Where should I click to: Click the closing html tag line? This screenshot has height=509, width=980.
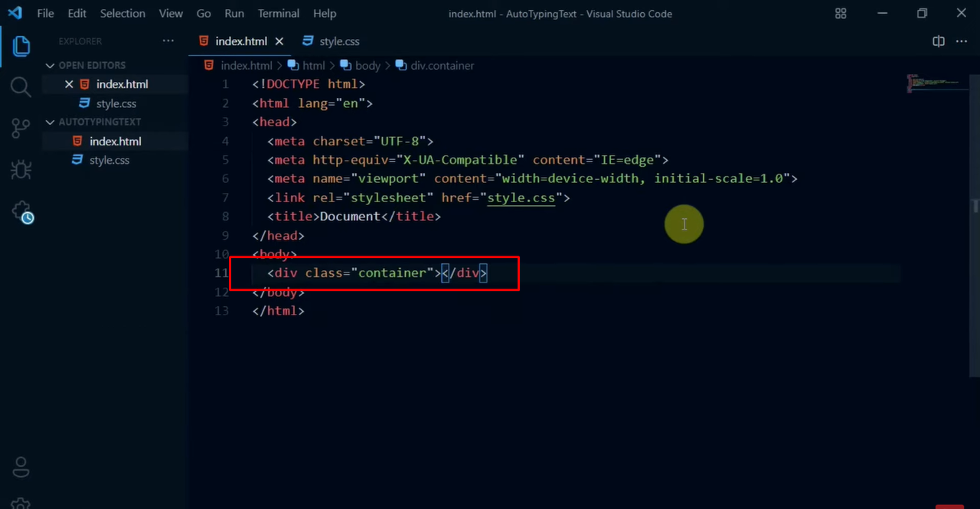tap(279, 311)
